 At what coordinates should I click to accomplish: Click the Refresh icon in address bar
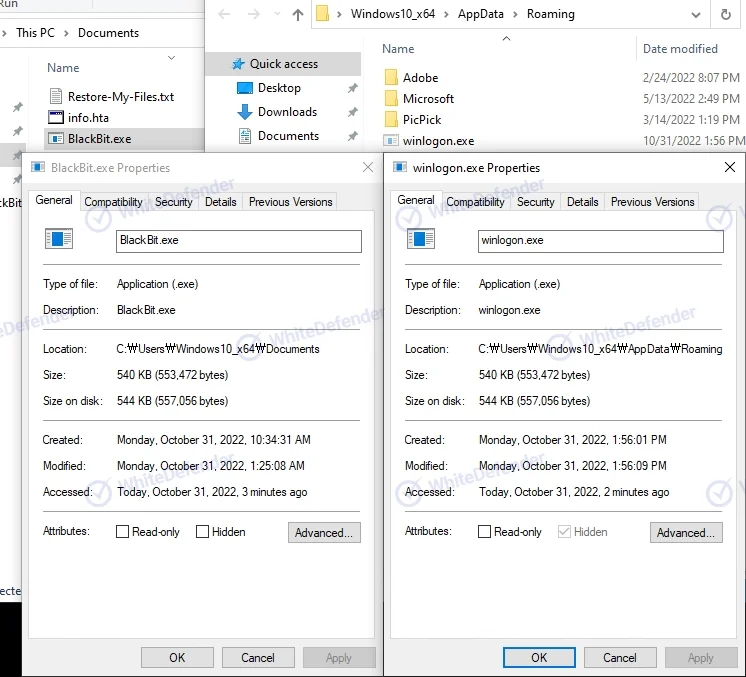coord(725,14)
